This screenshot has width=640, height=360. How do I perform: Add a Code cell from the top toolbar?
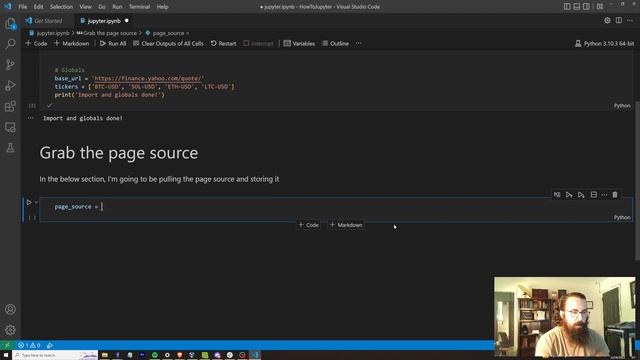36,43
